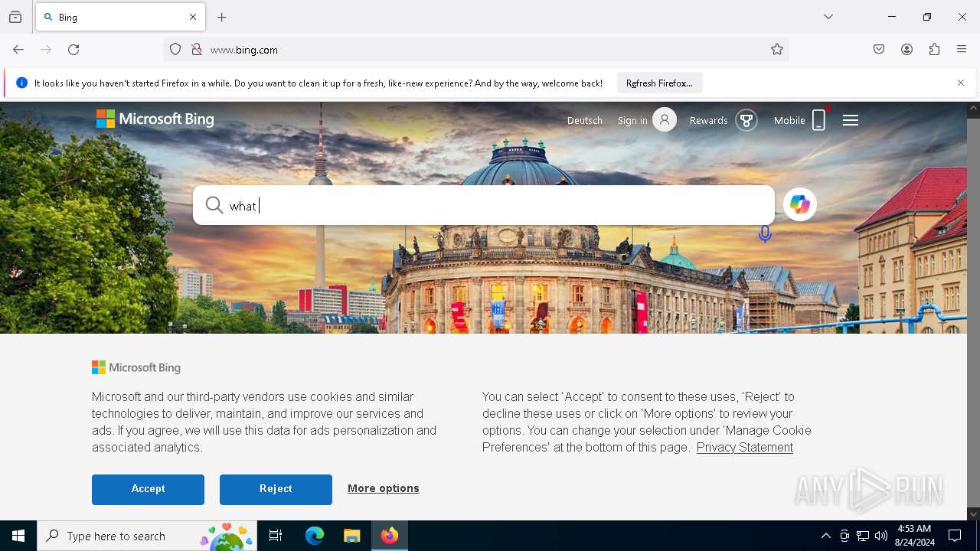Open Mobile phone icon
Screen dimensions: 980x551
coord(818,120)
